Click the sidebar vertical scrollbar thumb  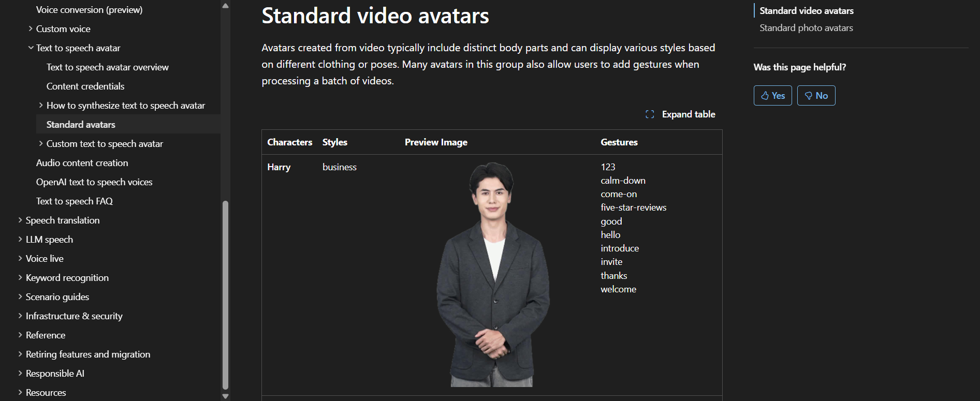[x=225, y=295]
